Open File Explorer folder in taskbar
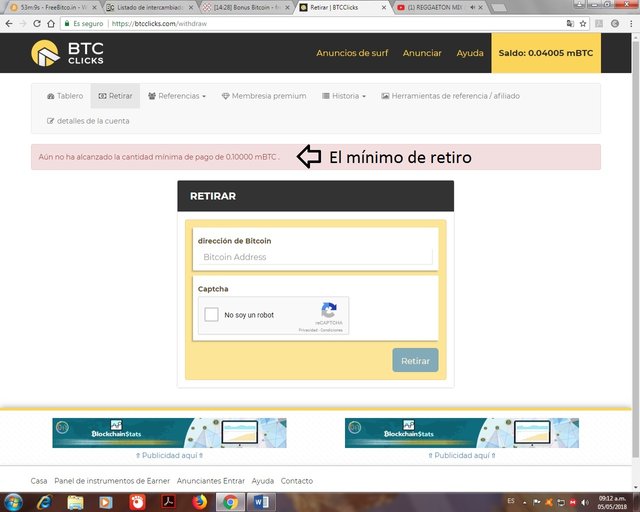640x512 pixels. [x=75, y=502]
